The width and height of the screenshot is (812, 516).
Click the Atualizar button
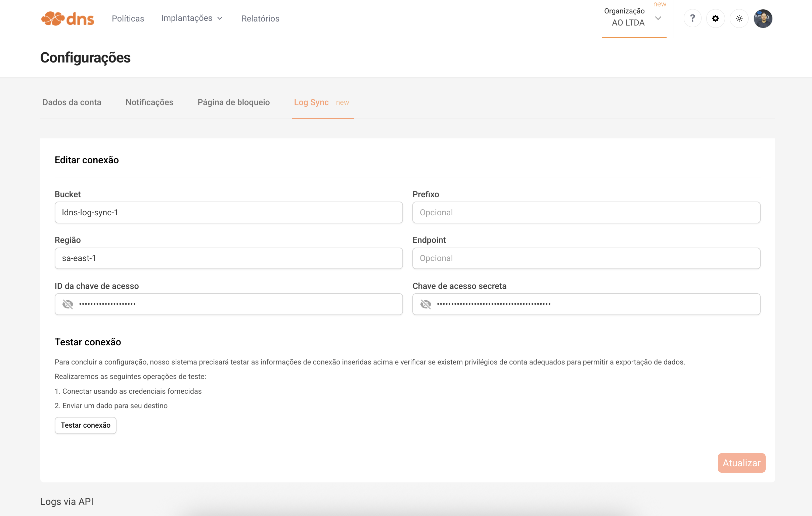pos(741,463)
